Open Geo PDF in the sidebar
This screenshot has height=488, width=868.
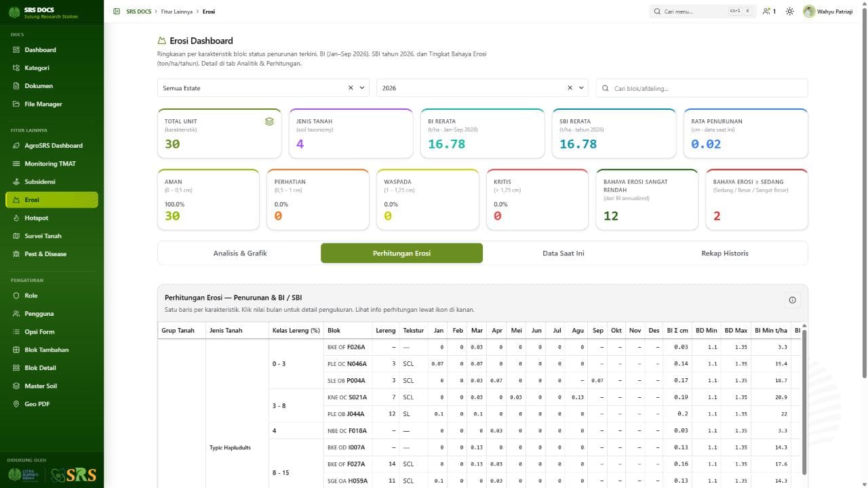(x=52, y=404)
